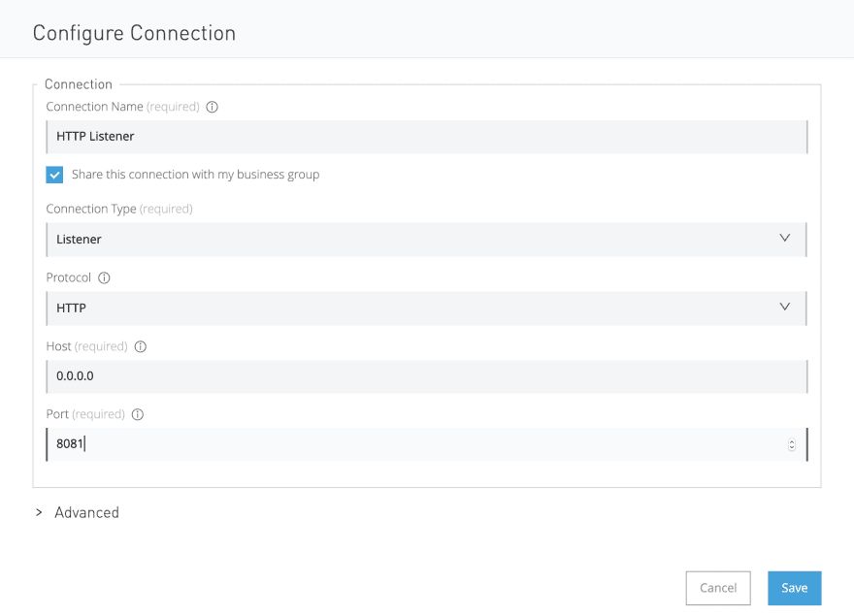Cancel the connection configuration
Viewport: 854px width, 616px height.
pyautogui.click(x=718, y=588)
